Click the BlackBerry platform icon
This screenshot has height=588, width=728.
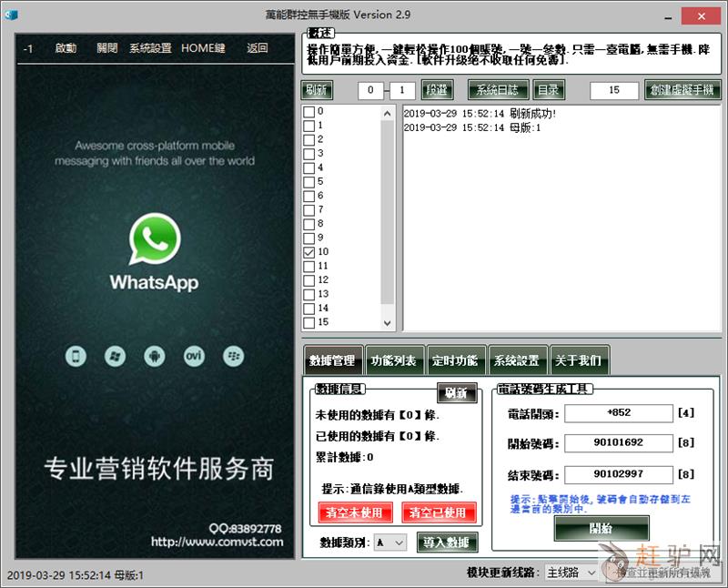click(x=232, y=356)
